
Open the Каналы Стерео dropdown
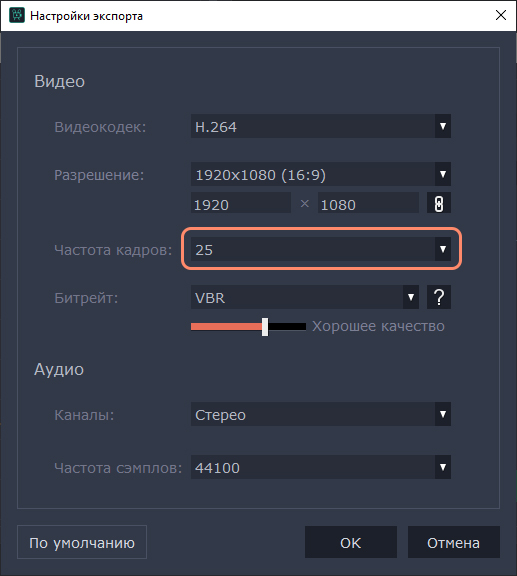point(443,414)
